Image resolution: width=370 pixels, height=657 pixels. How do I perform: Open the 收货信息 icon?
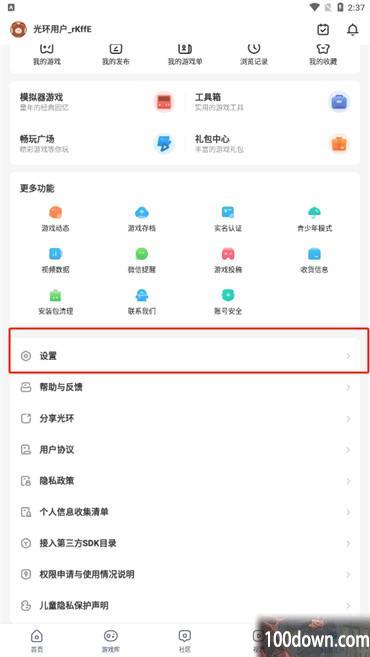[314, 253]
